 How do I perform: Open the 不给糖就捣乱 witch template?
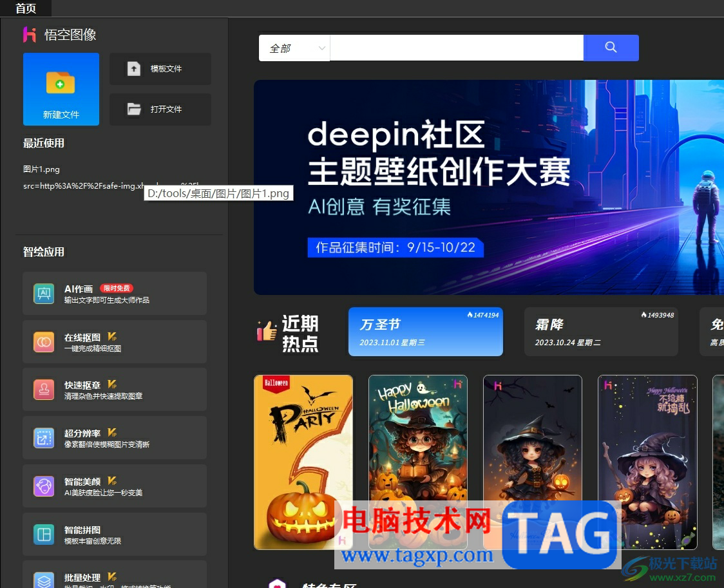point(647,462)
